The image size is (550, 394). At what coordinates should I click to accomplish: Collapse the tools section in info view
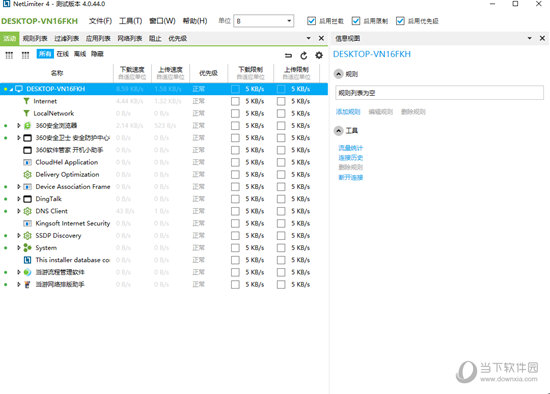click(338, 131)
